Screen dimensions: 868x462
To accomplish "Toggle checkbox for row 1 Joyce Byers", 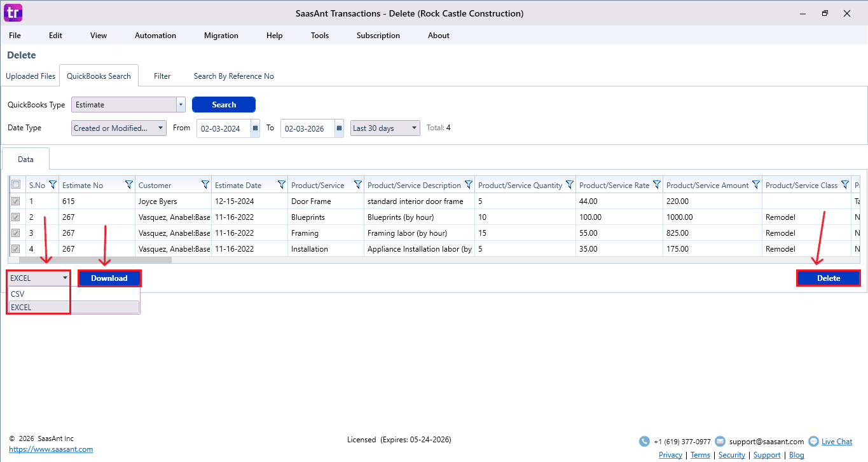I will click(16, 201).
